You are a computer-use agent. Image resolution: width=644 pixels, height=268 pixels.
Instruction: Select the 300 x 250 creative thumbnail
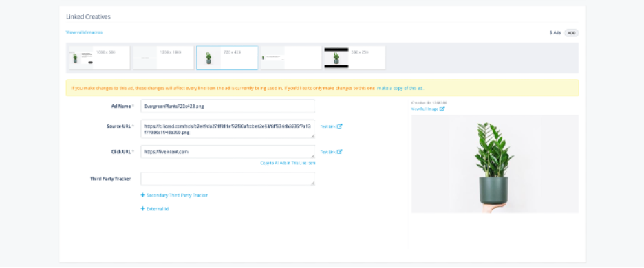pyautogui.click(x=355, y=58)
